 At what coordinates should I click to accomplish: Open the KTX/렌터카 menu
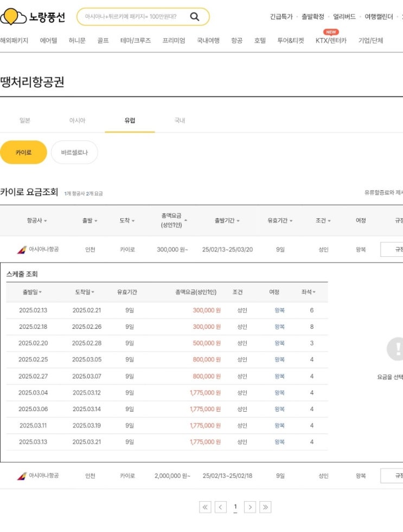click(331, 41)
